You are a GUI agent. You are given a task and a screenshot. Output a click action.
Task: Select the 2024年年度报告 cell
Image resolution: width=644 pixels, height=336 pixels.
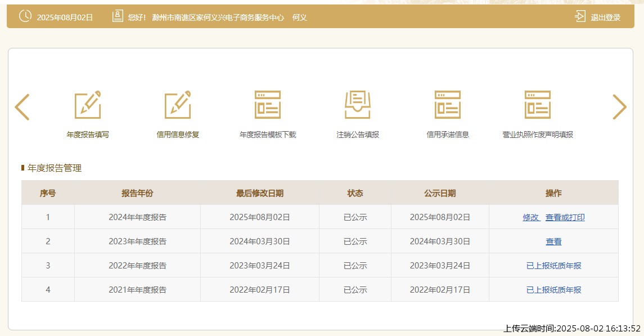pos(138,217)
